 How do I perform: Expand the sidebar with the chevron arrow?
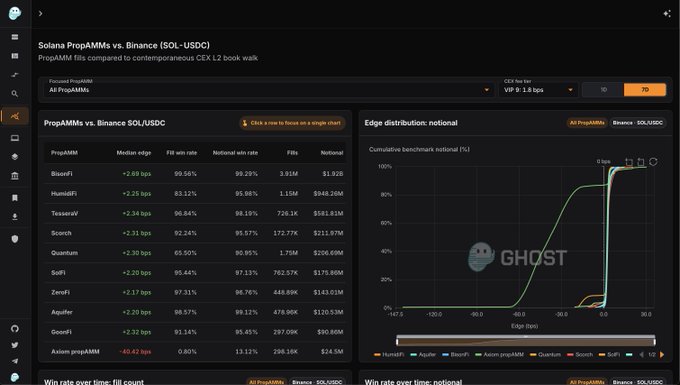[x=40, y=13]
